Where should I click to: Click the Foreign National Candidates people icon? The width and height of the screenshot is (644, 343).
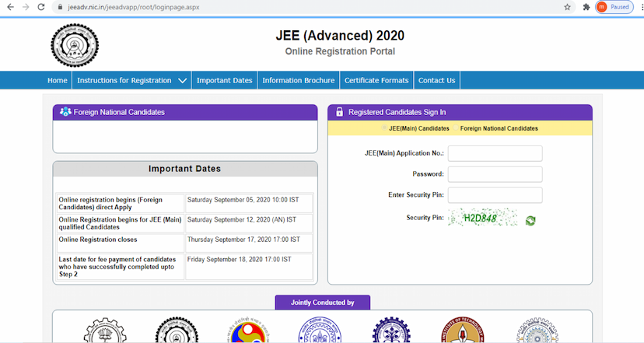[65, 111]
